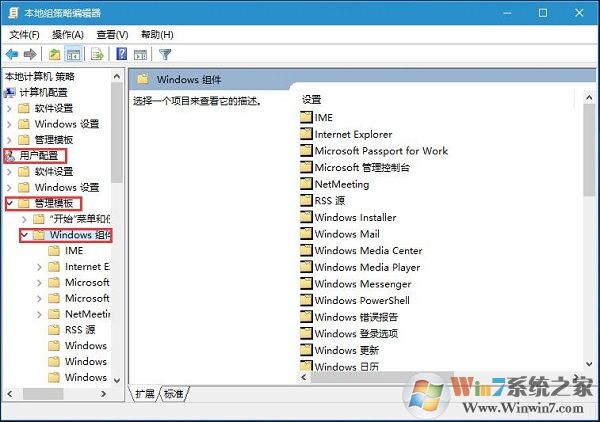Image resolution: width=600 pixels, height=422 pixels.
Task: Expand 软件设置 under 用户配置
Action: pos(9,171)
